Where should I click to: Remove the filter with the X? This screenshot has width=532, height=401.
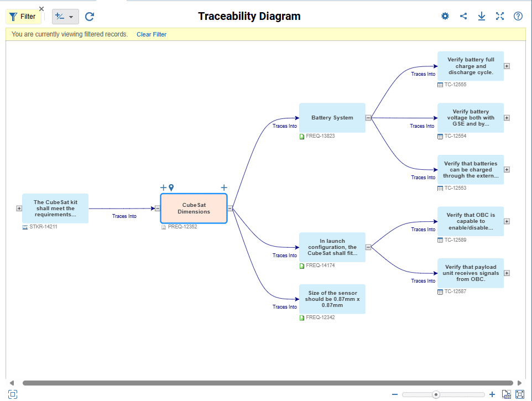click(x=41, y=9)
